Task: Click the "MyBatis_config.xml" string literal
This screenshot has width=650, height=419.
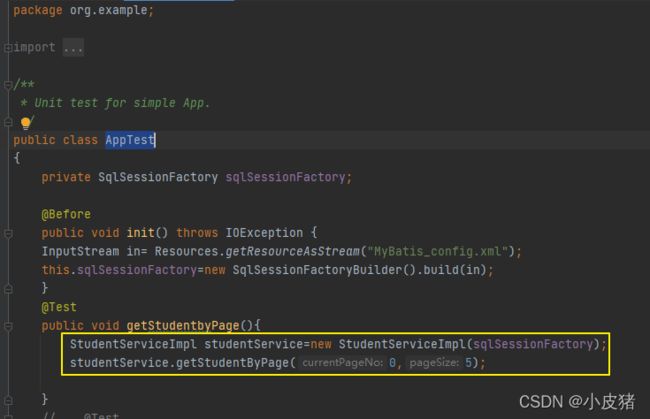Action: (x=438, y=252)
